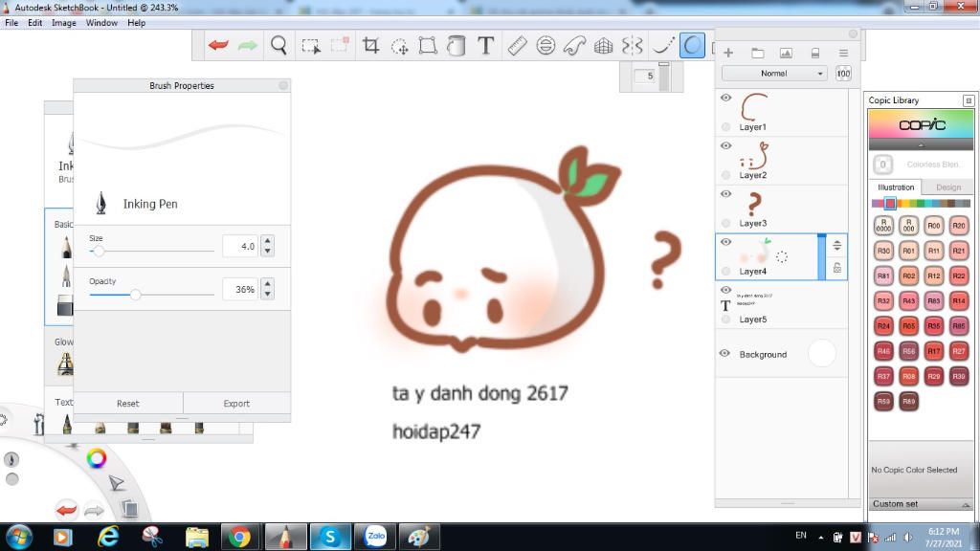Click the green Redo arrow in top toolbar
The height and width of the screenshot is (551, 980).
tap(248, 45)
